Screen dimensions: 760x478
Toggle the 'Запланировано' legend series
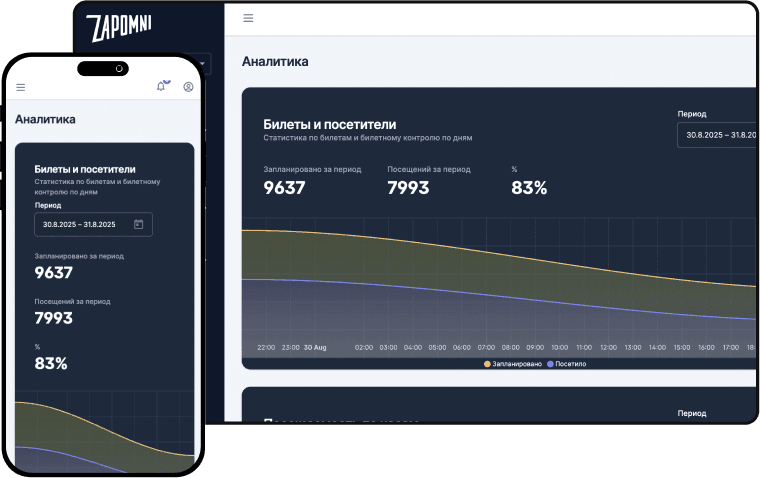pos(514,364)
